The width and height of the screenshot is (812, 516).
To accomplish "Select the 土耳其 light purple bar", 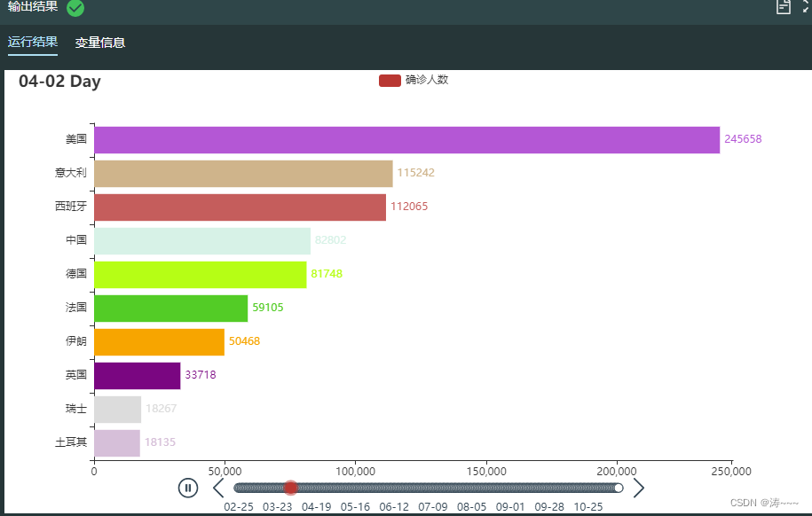I will 117,442.
